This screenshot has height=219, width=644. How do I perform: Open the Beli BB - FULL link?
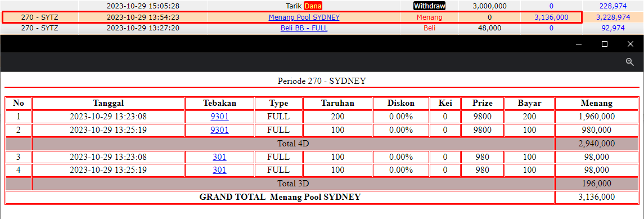click(x=304, y=28)
